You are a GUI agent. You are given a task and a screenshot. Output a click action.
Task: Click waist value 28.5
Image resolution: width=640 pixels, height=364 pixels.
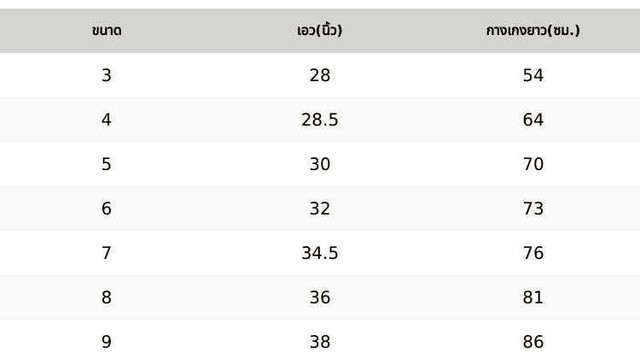[320, 120]
